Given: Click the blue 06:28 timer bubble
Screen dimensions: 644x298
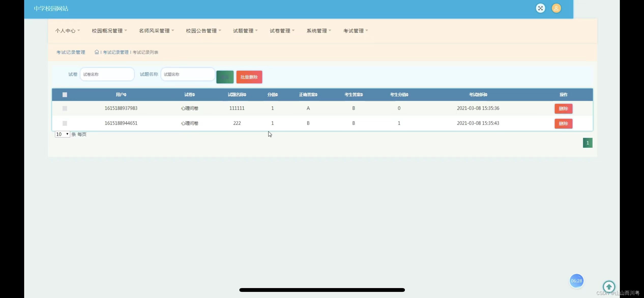Looking at the screenshot, I should pos(576,281).
